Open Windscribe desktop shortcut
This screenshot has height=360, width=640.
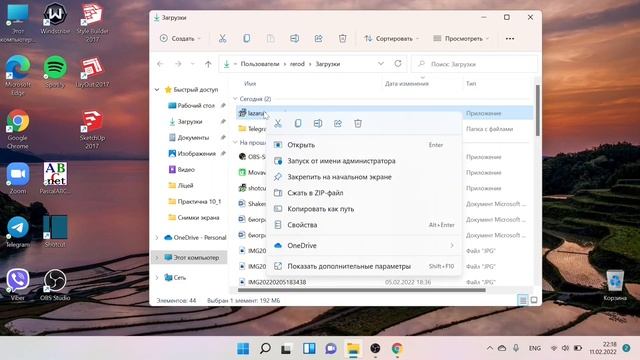click(55, 19)
